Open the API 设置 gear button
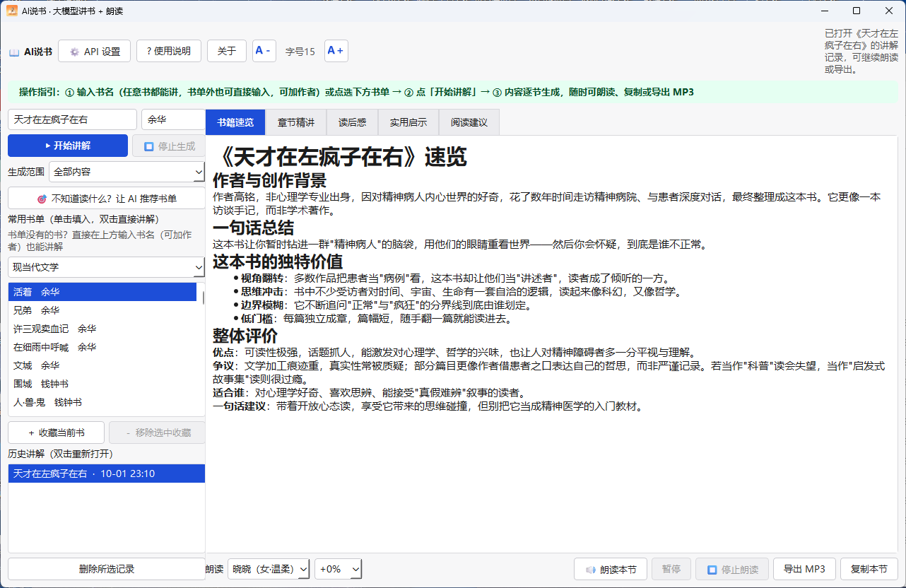The width and height of the screenshot is (906, 588). pyautogui.click(x=94, y=51)
